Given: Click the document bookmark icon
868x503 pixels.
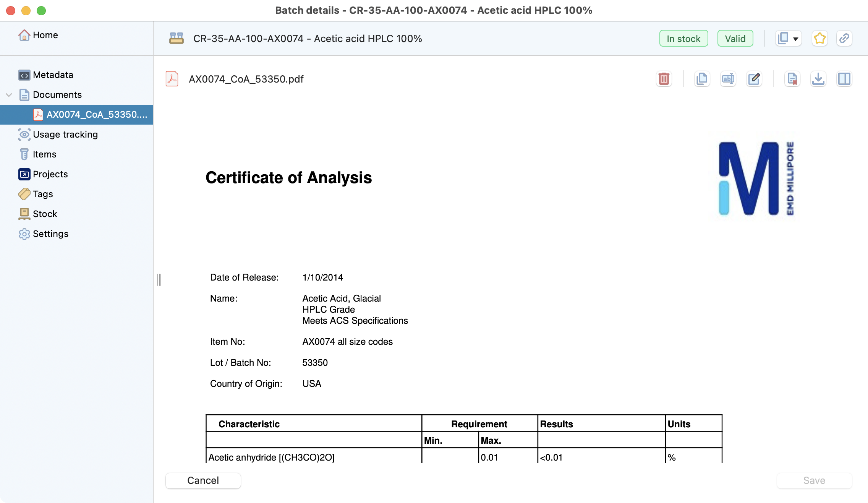Looking at the screenshot, I should coord(792,79).
